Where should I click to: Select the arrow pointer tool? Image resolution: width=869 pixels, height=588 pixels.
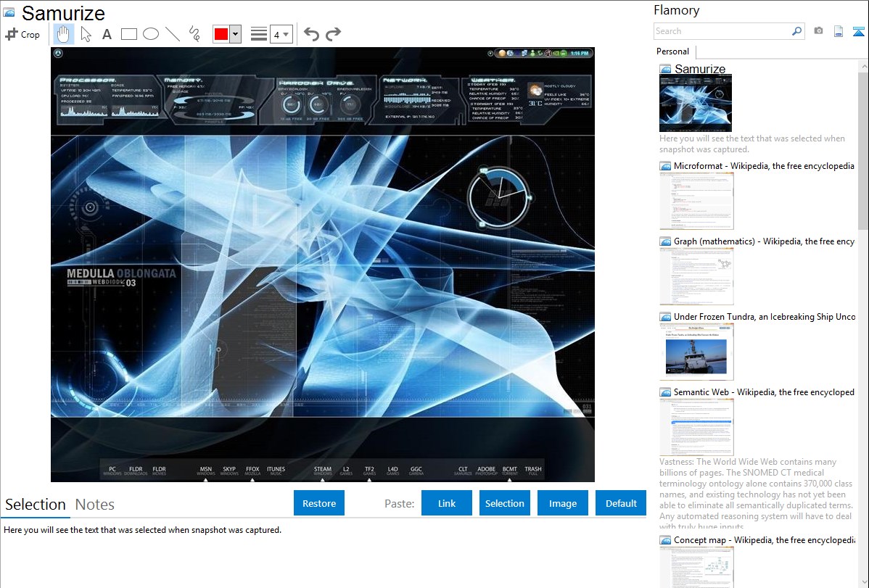pyautogui.click(x=86, y=34)
